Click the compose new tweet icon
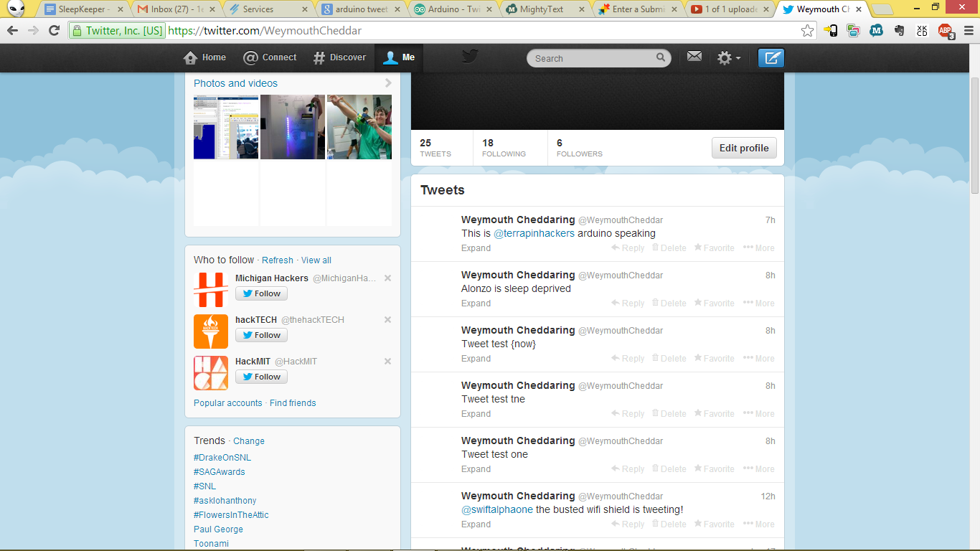Image resolution: width=980 pixels, height=551 pixels. coord(771,58)
